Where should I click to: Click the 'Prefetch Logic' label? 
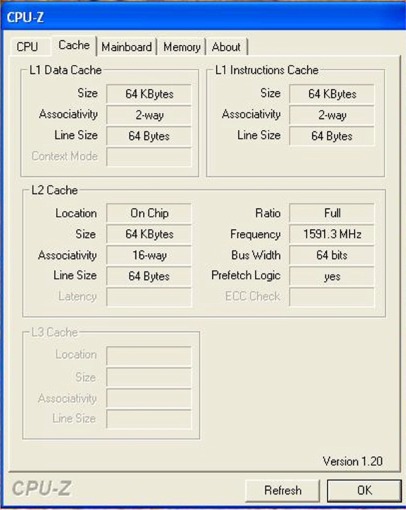point(246,276)
